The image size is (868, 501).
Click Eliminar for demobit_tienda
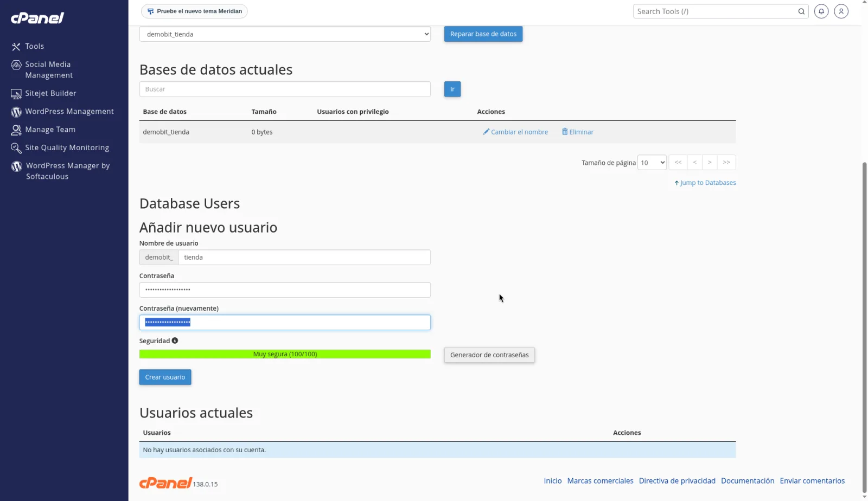coord(577,132)
